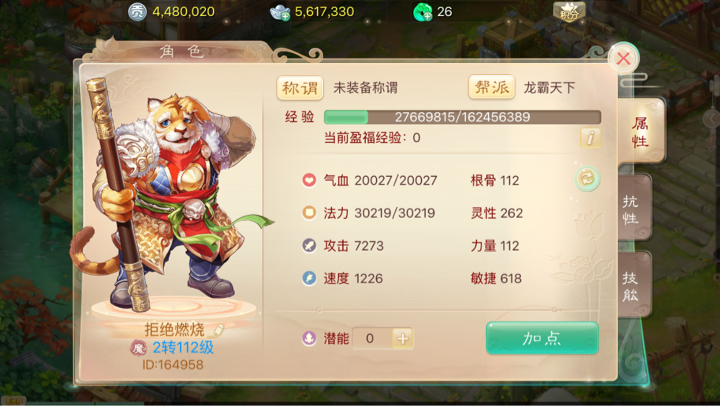Screen dimensions: 720x406
Task: Switch to the 技能 skills tab
Action: pos(634,285)
